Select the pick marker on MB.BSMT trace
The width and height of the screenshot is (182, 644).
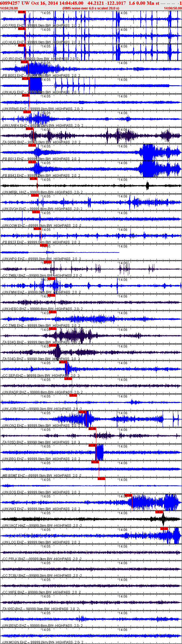point(95,462)
